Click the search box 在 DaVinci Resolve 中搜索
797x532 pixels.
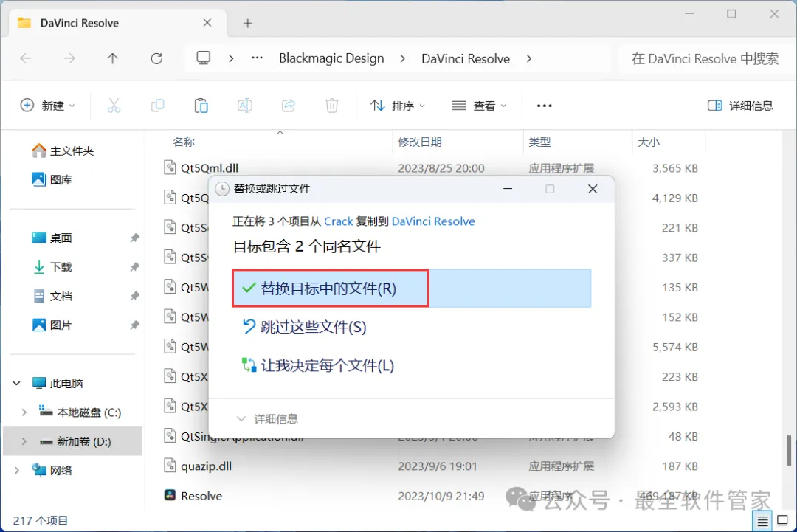click(x=705, y=59)
